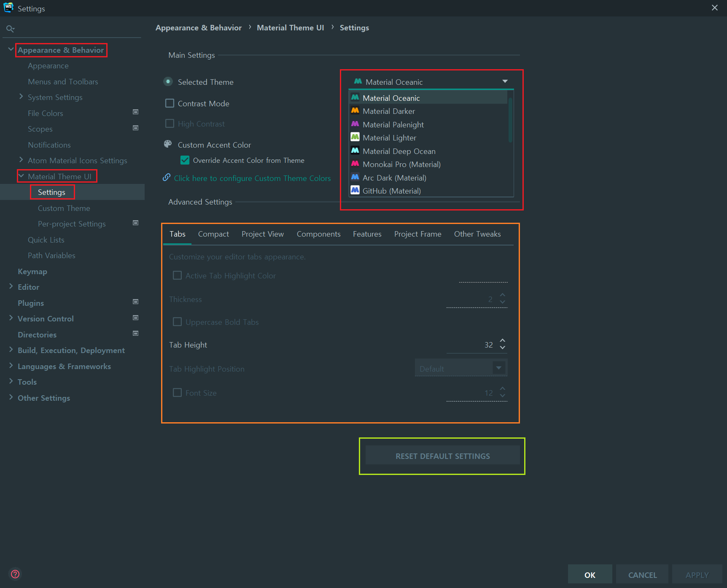727x588 pixels.
Task: Enable the Font Size checkbox
Action: tap(178, 393)
